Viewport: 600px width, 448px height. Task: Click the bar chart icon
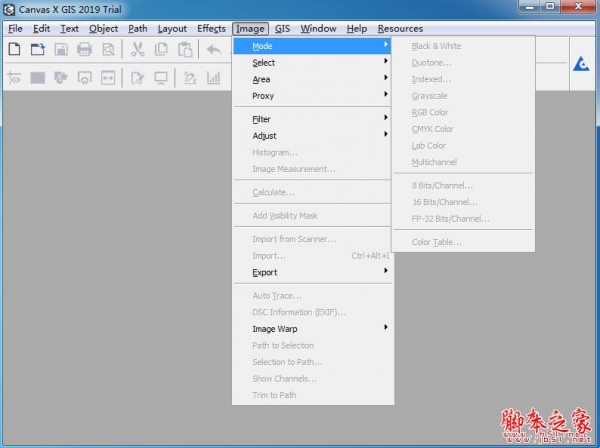(214, 78)
